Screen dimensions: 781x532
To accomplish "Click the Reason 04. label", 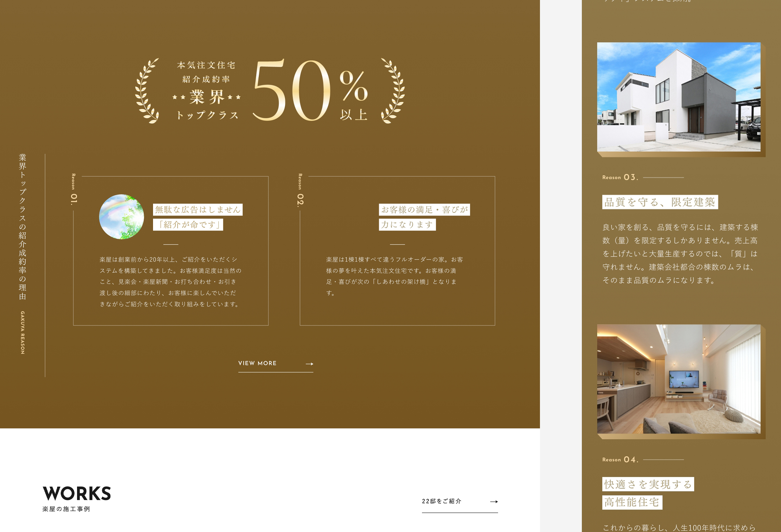I will (x=620, y=460).
